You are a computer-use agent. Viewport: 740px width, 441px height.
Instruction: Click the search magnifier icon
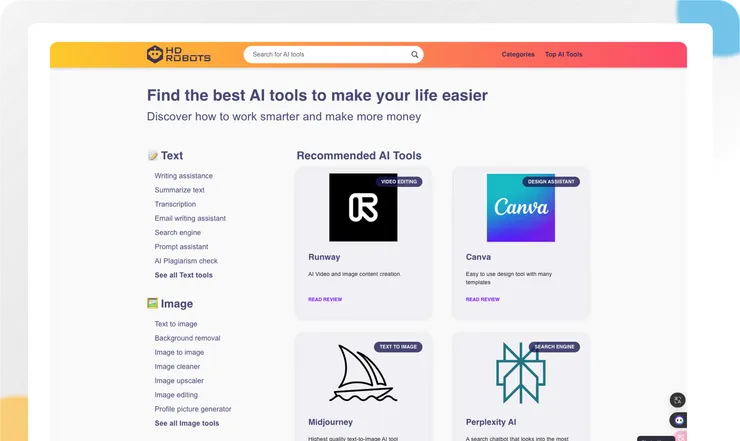click(415, 55)
